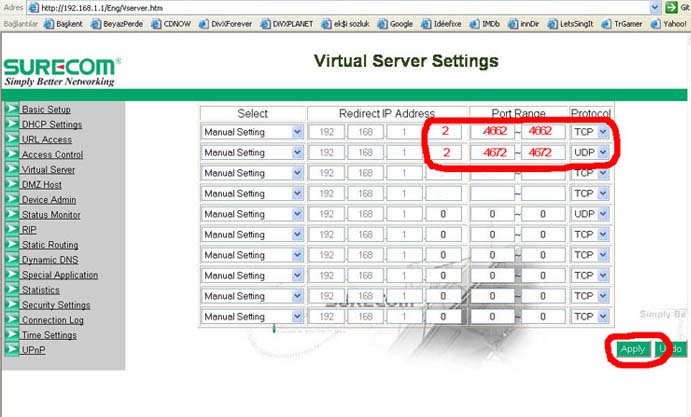Open the Idéefixe bookmark

[442, 24]
